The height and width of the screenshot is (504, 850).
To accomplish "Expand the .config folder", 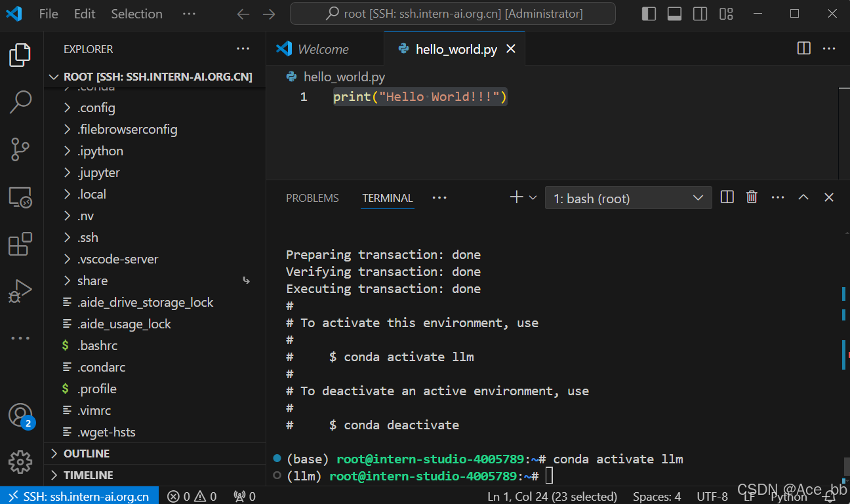I will point(155,107).
